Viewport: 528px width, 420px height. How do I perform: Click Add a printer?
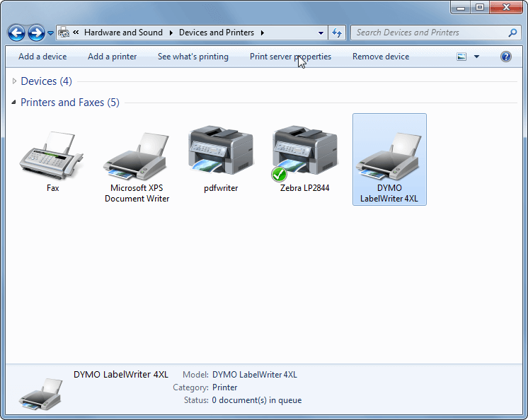pyautogui.click(x=112, y=57)
